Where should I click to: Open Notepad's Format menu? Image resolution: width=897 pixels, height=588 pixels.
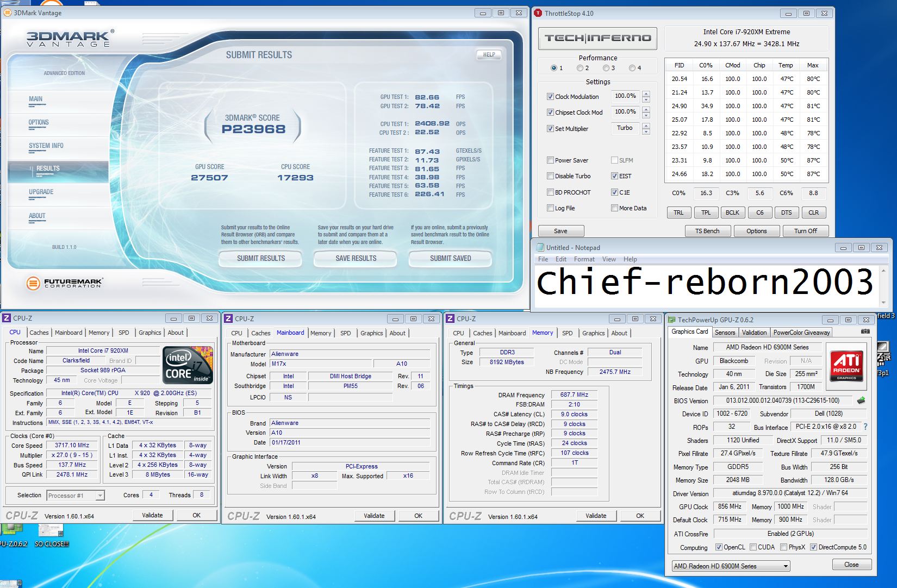584,259
